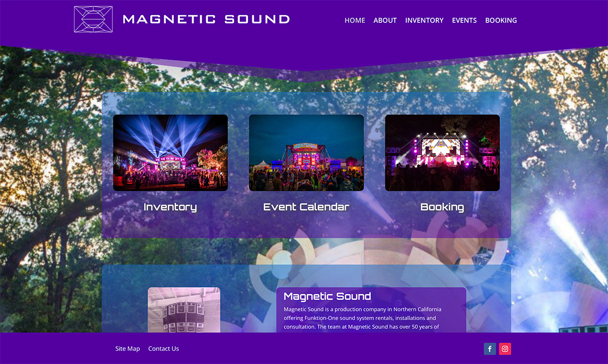The width and height of the screenshot is (608, 364).
Task: Click the Magnetic Sound section heading
Action: click(327, 296)
